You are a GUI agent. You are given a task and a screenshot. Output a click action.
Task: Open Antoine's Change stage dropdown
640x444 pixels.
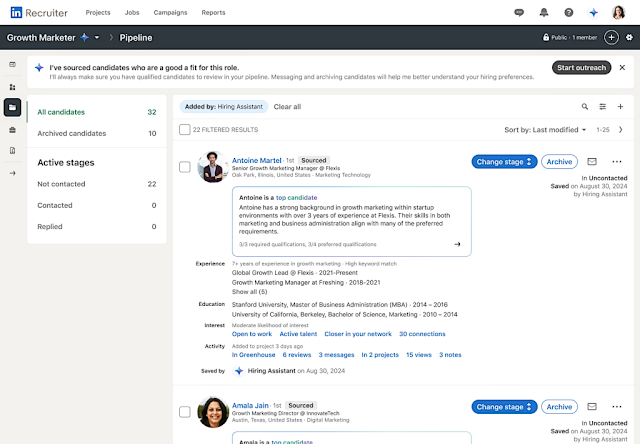(x=504, y=161)
